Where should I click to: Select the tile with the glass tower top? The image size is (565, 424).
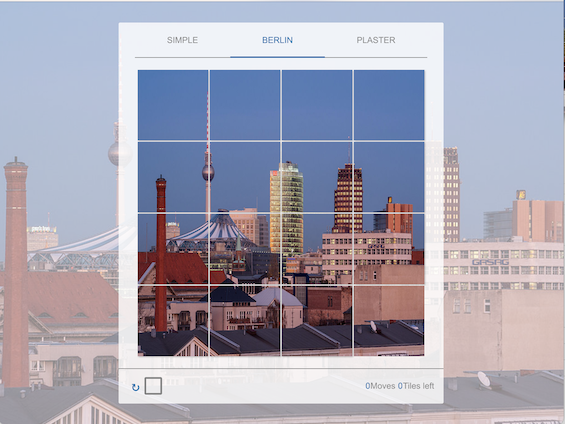[317, 177]
